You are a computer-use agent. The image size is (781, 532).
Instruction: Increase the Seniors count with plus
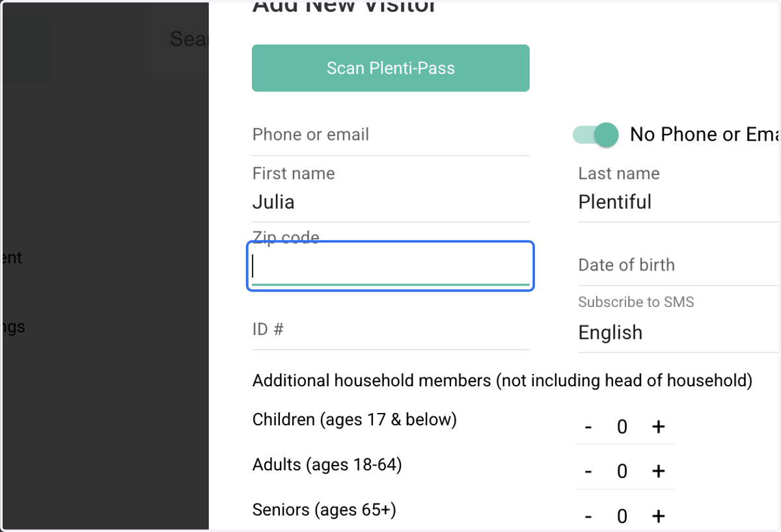[x=659, y=516]
